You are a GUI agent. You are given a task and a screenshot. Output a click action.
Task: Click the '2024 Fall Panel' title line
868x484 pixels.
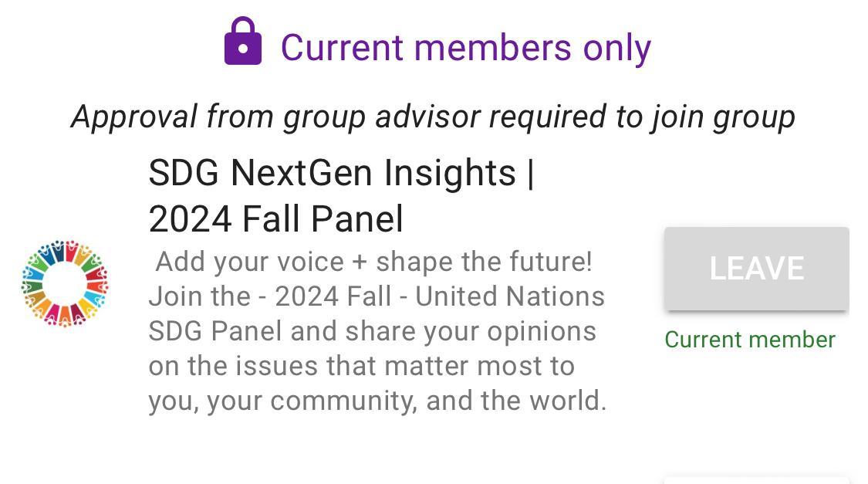[x=275, y=219]
